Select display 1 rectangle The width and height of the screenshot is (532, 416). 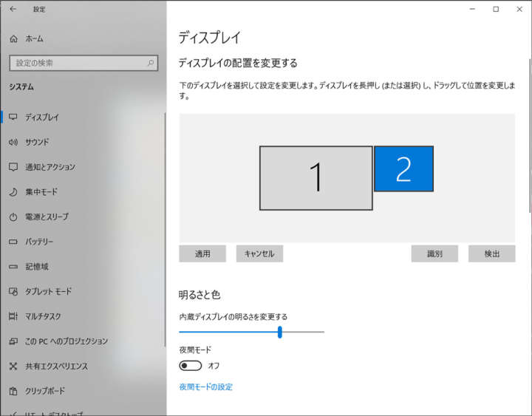point(316,178)
